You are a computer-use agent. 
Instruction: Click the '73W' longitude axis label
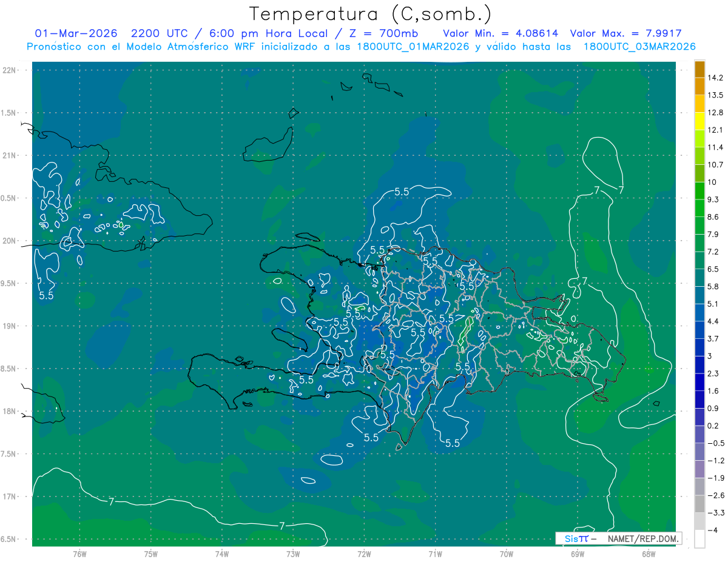tap(293, 554)
